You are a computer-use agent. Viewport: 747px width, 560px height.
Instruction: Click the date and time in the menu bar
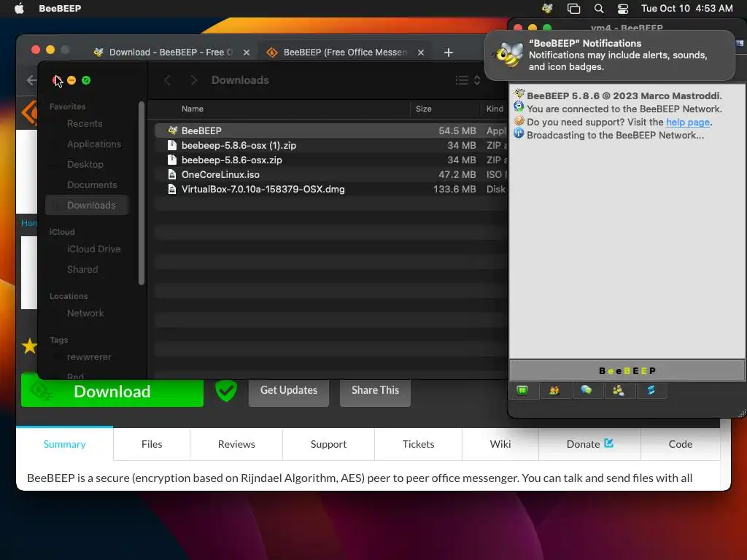click(x=686, y=8)
